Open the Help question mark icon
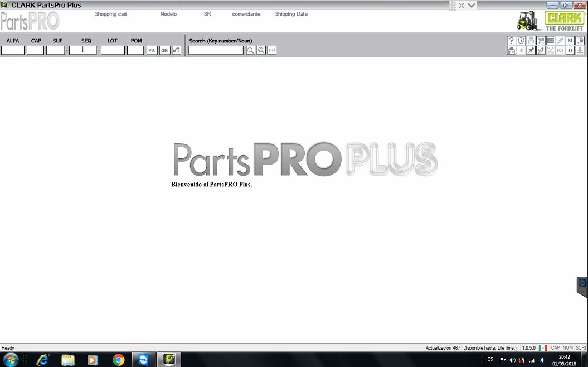The width and height of the screenshot is (588, 367). coord(511,41)
